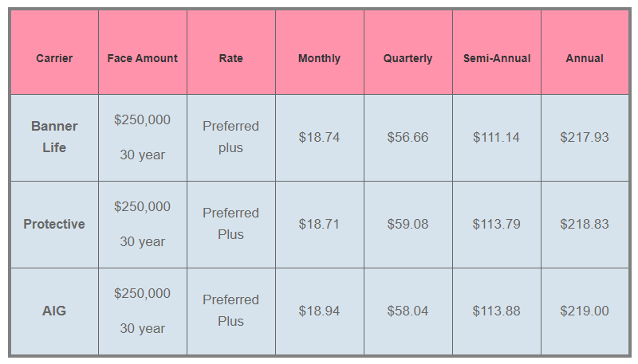This screenshot has width=638, height=364.
Task: Click the Protective carrier cell
Action: [x=54, y=224]
